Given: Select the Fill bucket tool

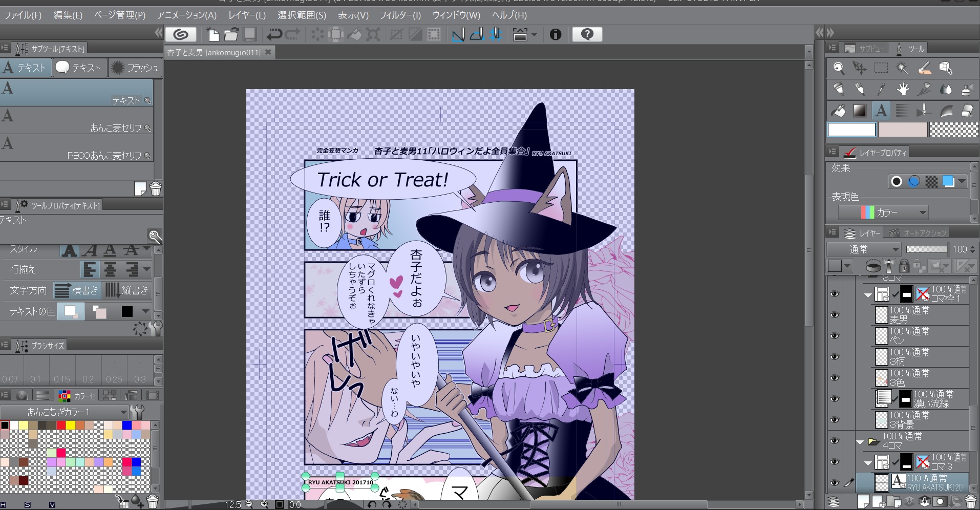Looking at the screenshot, I should 838,111.
